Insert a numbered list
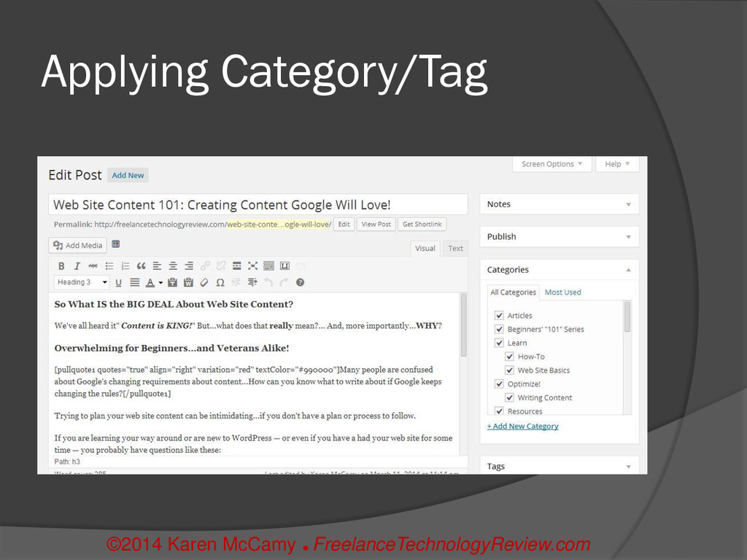747x560 pixels. 125,265
